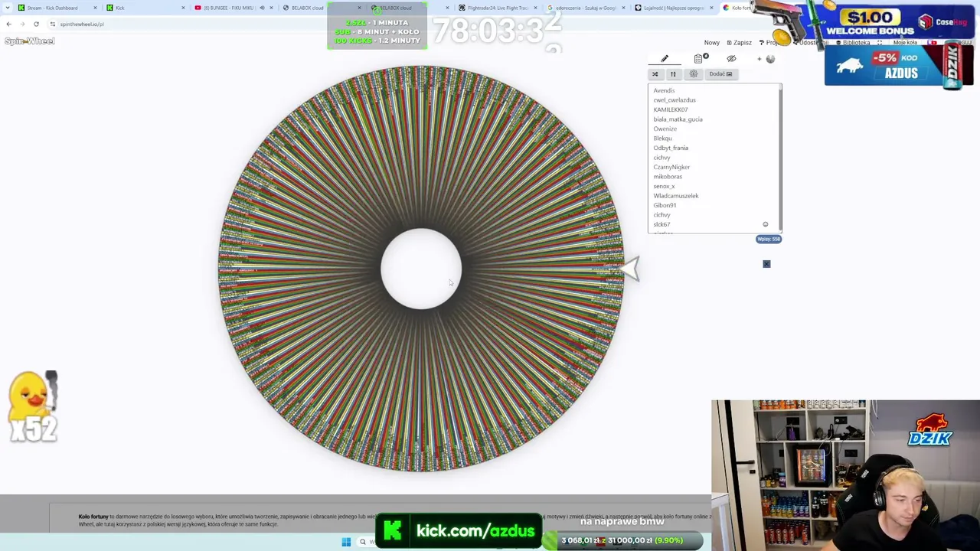
Task: Select the entry slck67
Action: pyautogui.click(x=661, y=224)
